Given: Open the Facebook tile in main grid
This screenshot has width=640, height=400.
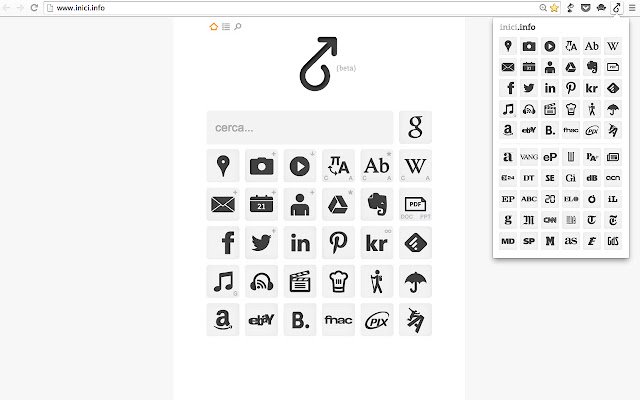Looking at the screenshot, I should click(x=223, y=242).
